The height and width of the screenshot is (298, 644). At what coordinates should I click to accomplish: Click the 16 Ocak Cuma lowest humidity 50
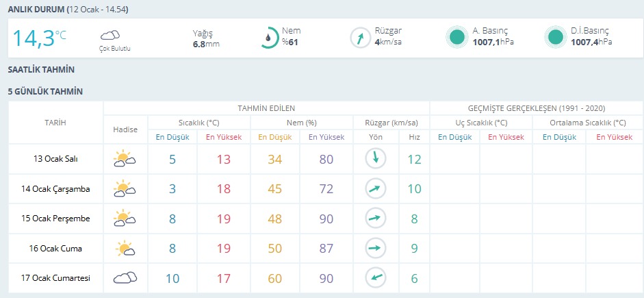click(x=274, y=249)
